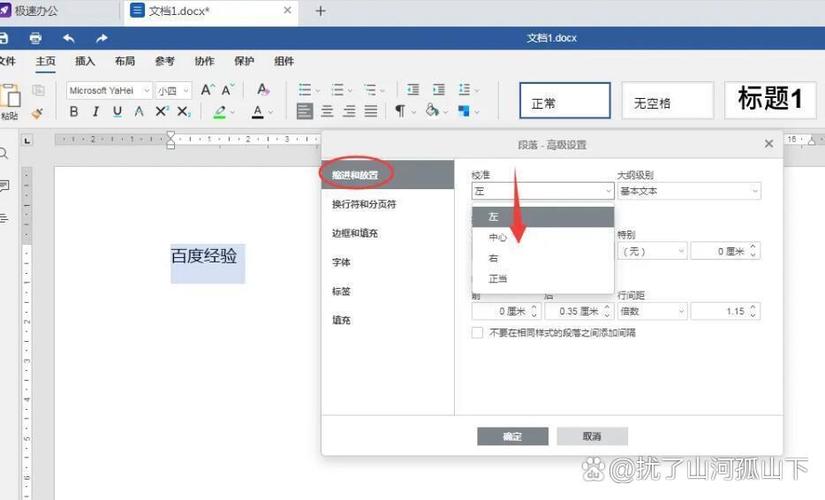Choose 右 alignment from dropdown list
The height and width of the screenshot is (500, 825).
pyautogui.click(x=543, y=258)
